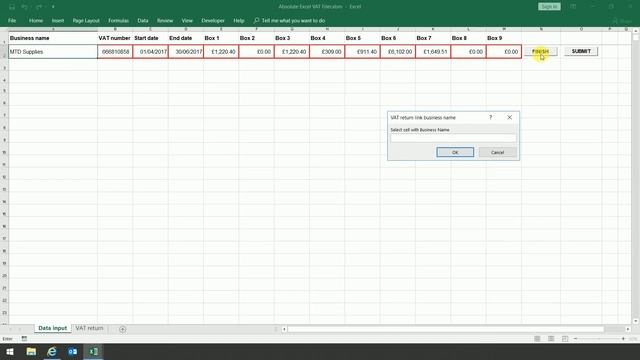Screen dimensions: 640x360
Task: Click the Tell me what you want to do search
Action: (289, 20)
